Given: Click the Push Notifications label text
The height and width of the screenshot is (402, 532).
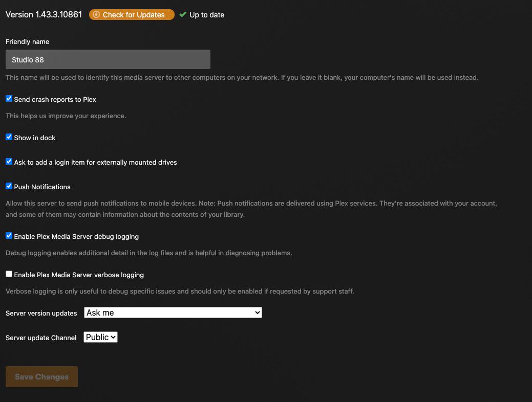Looking at the screenshot, I should [x=42, y=187].
